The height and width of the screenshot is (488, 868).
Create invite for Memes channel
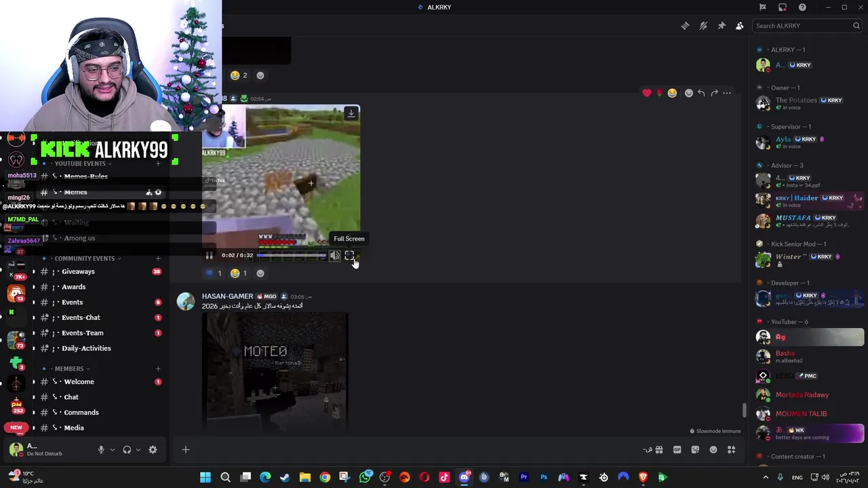149,192
